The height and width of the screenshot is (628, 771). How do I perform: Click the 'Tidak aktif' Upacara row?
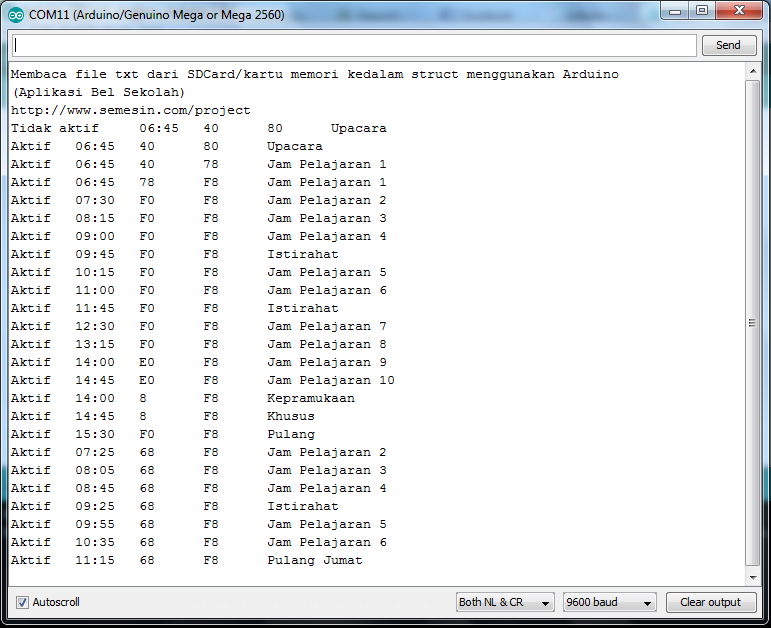(x=198, y=128)
